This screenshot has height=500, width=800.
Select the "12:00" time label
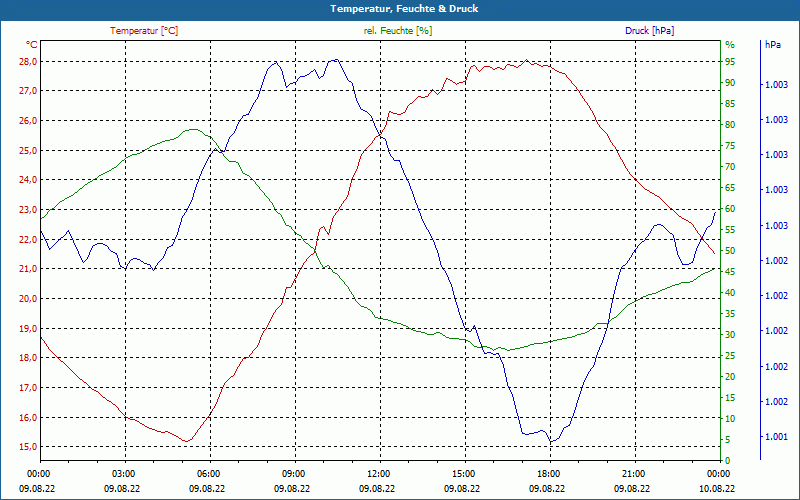click(379, 473)
